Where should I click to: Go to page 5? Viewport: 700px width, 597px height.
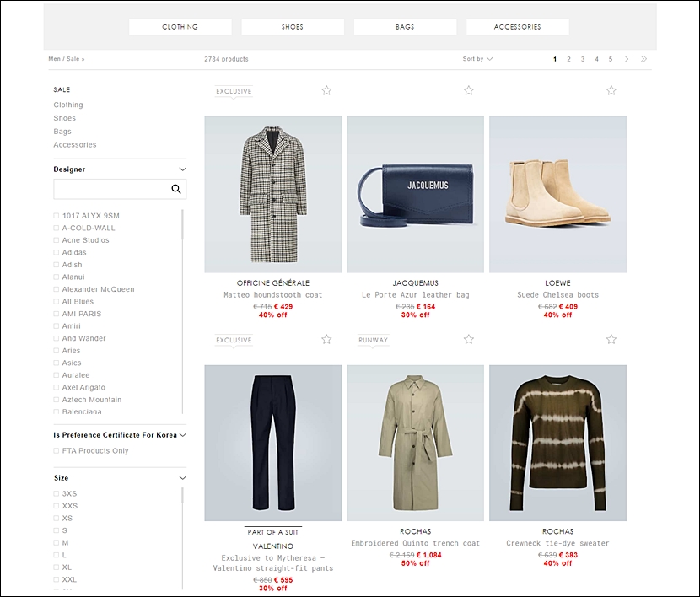[611, 59]
